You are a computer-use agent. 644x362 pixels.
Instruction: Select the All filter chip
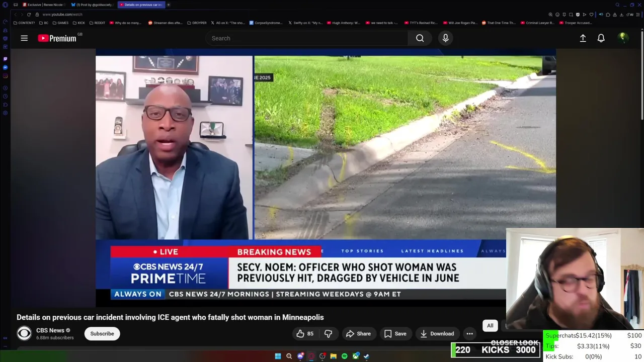[x=490, y=325]
